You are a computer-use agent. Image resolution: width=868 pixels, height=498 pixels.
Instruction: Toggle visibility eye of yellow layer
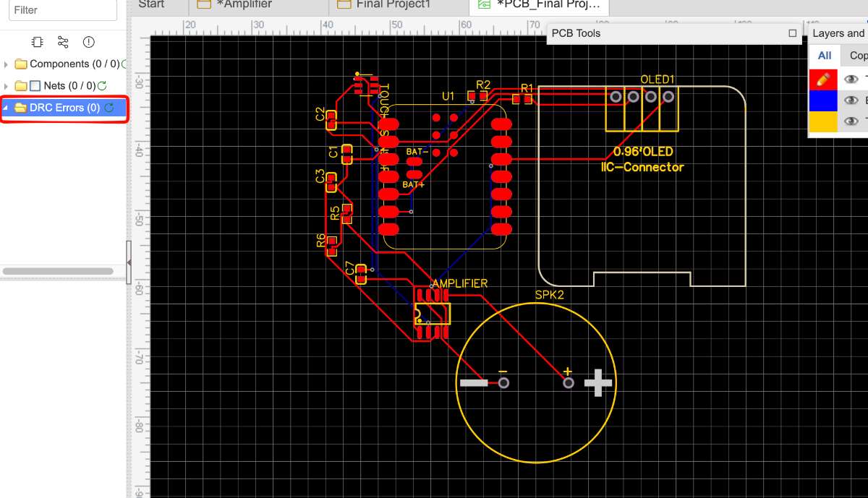click(x=851, y=121)
